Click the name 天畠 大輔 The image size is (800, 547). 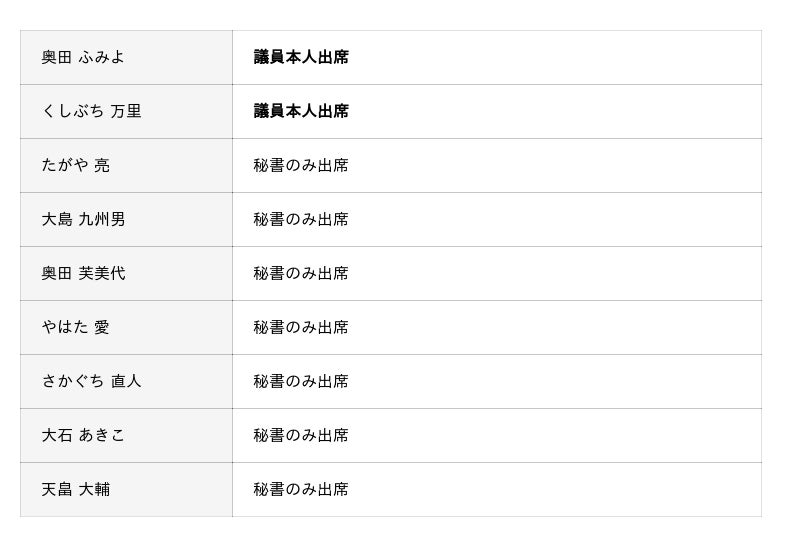(76, 490)
